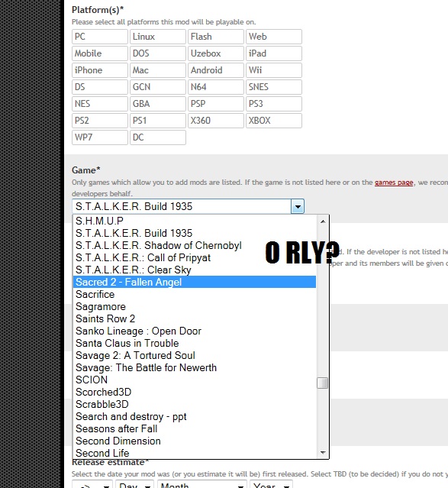Pick Savage 2: A Tortured Soul
Image resolution: width=448 pixels, height=488 pixels.
[x=195, y=355]
